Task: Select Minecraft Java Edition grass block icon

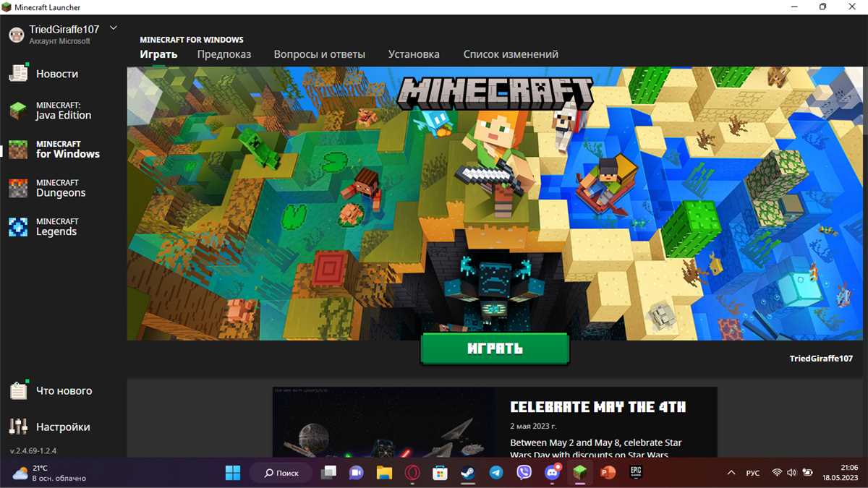Action: click(17, 111)
